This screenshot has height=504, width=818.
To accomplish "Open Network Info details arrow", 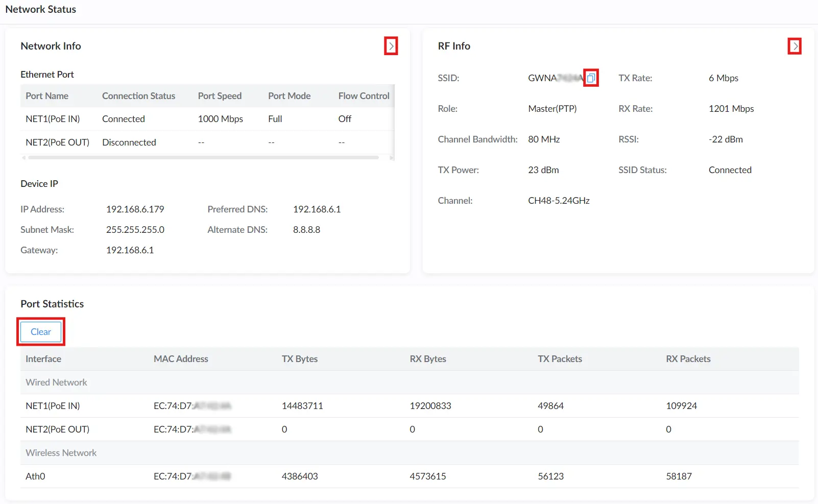I will 391,46.
